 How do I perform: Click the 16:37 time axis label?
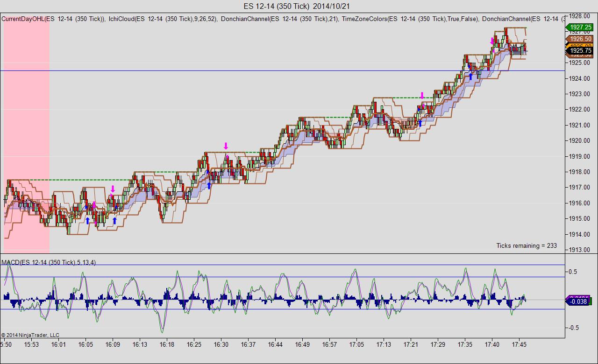click(x=248, y=344)
